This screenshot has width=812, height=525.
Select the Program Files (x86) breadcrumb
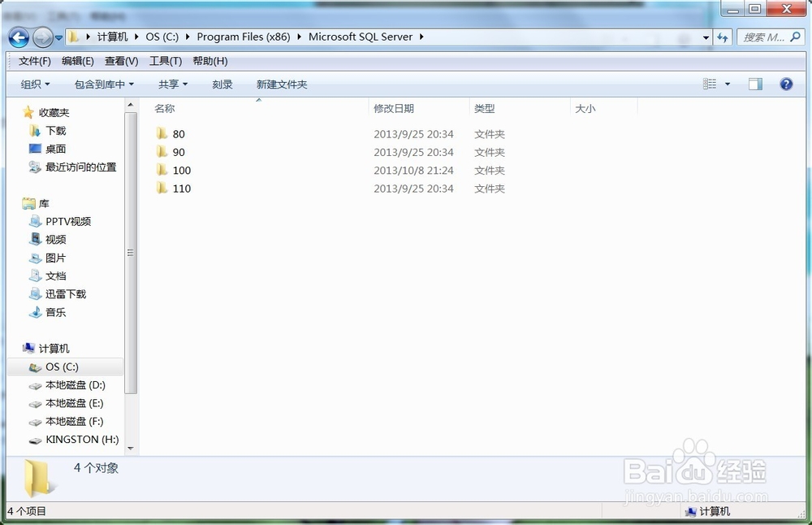(244, 37)
